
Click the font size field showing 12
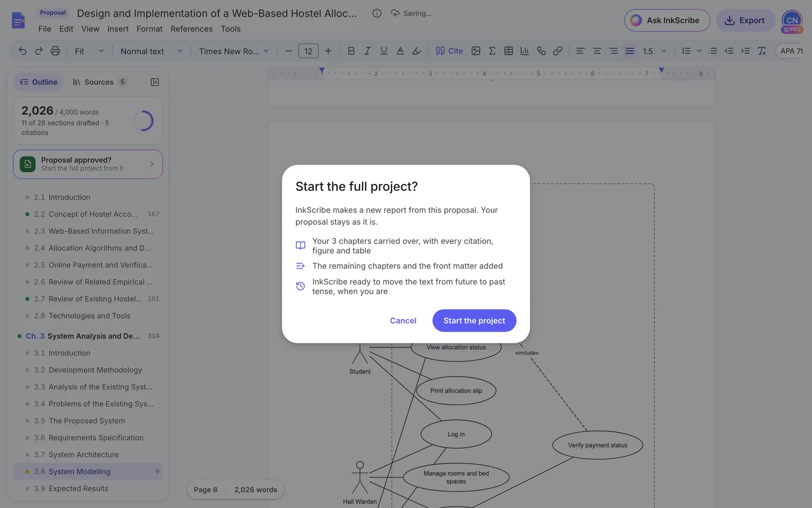coord(308,51)
